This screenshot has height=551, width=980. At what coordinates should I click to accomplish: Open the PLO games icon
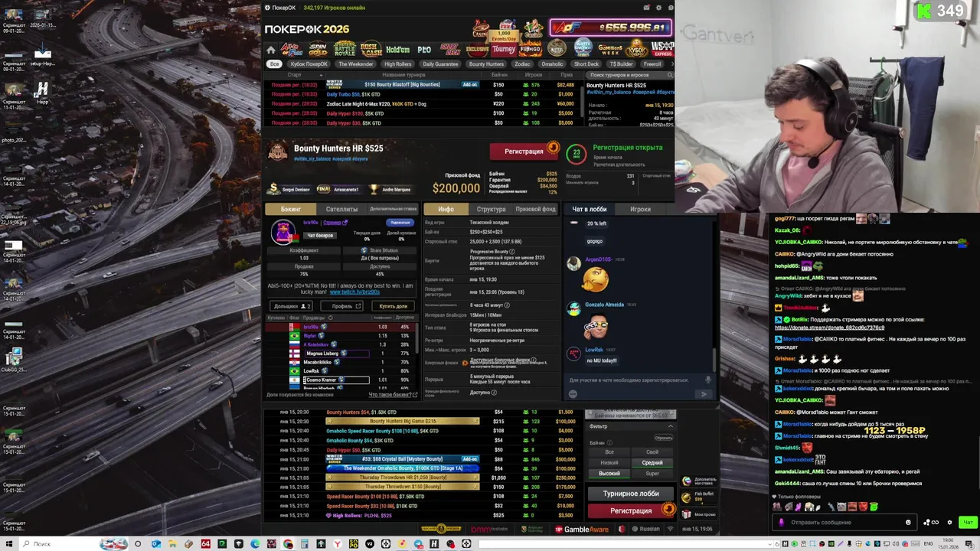pos(424,50)
